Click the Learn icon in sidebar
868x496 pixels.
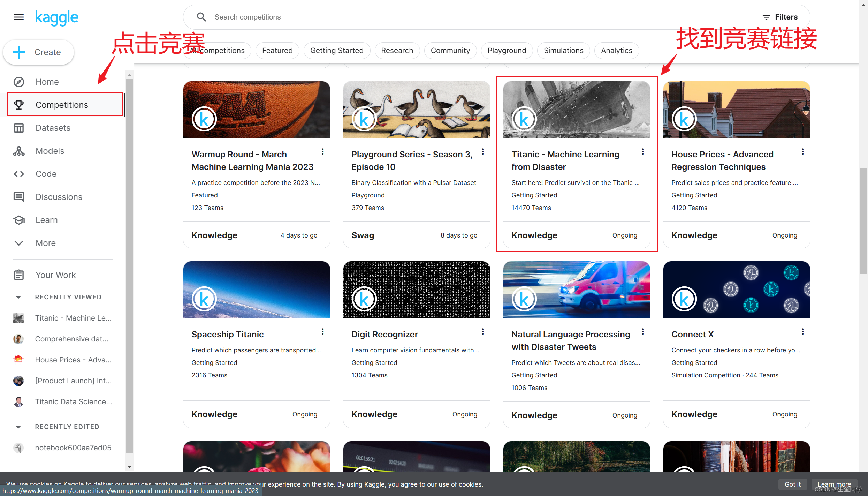pos(18,220)
